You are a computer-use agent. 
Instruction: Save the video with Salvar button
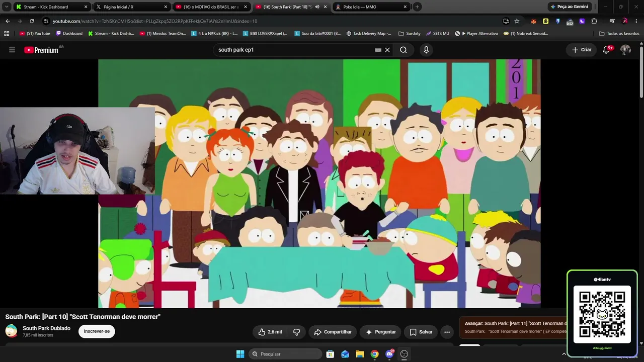click(x=421, y=332)
